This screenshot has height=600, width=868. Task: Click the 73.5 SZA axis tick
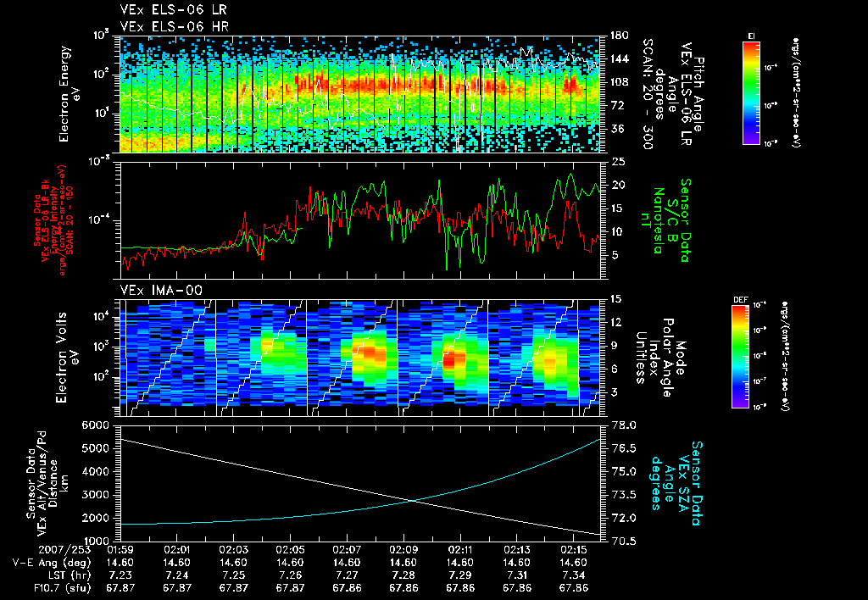point(623,494)
